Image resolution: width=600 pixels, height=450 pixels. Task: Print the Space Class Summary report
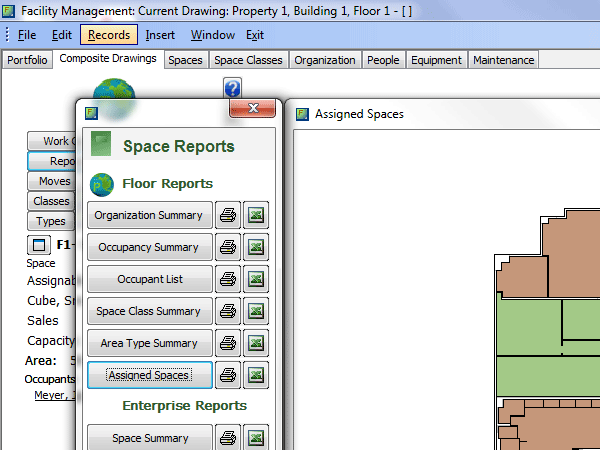point(228,311)
